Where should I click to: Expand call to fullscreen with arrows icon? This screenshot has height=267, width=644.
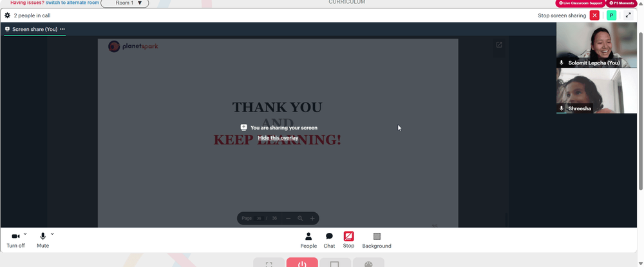pos(628,15)
